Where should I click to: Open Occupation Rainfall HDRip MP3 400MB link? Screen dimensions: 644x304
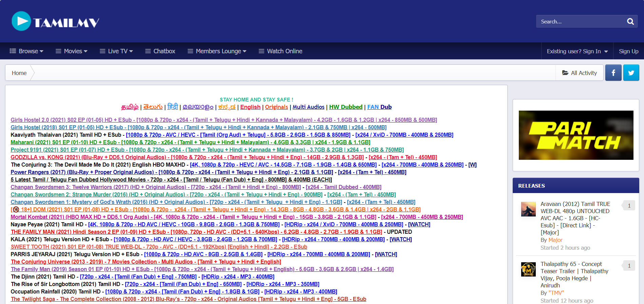pos(301,291)
